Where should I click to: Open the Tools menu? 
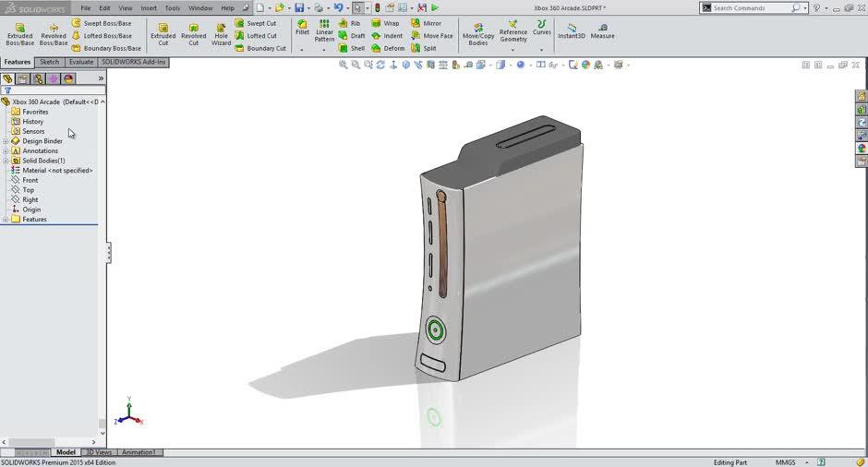172,7
